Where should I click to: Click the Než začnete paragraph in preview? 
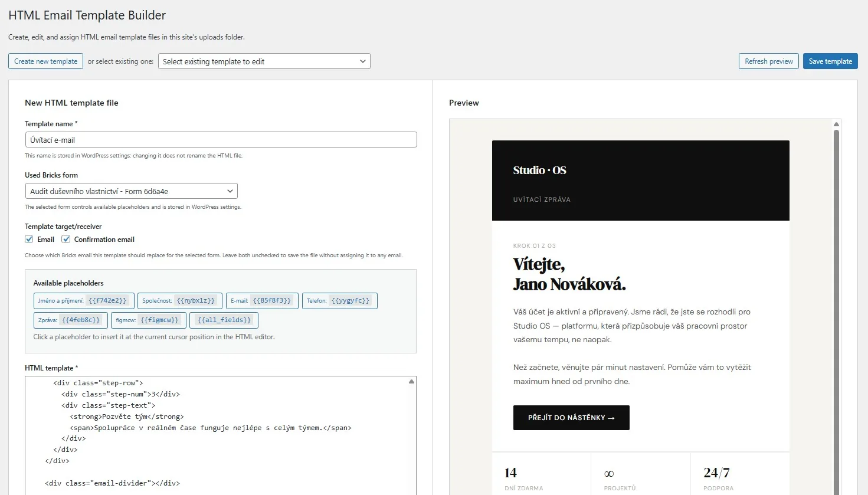coord(632,375)
